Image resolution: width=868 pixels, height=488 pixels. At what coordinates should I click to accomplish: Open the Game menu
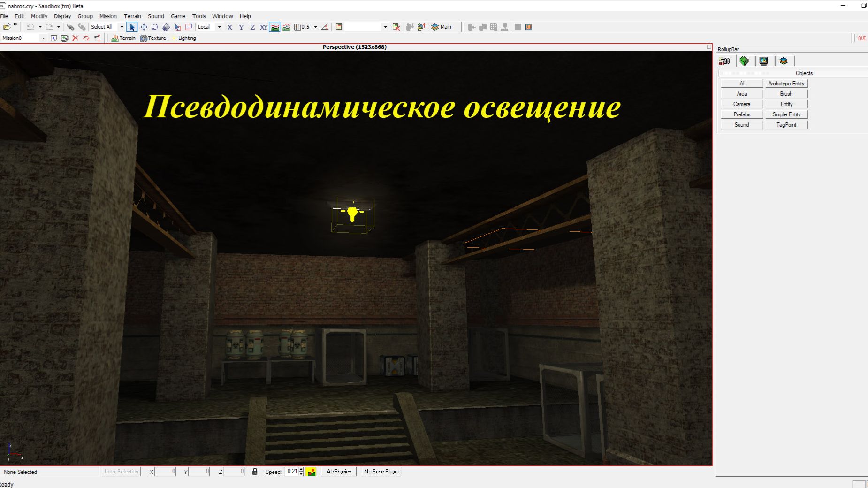click(178, 16)
